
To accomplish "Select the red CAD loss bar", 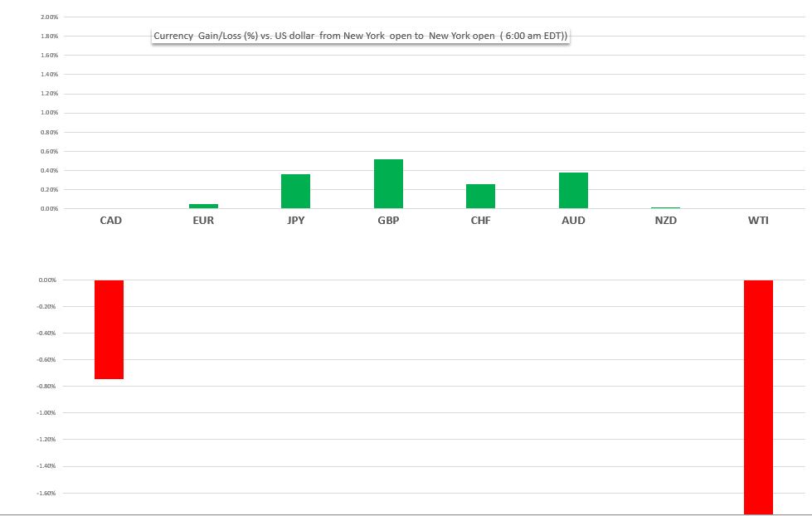I will pyautogui.click(x=109, y=329).
